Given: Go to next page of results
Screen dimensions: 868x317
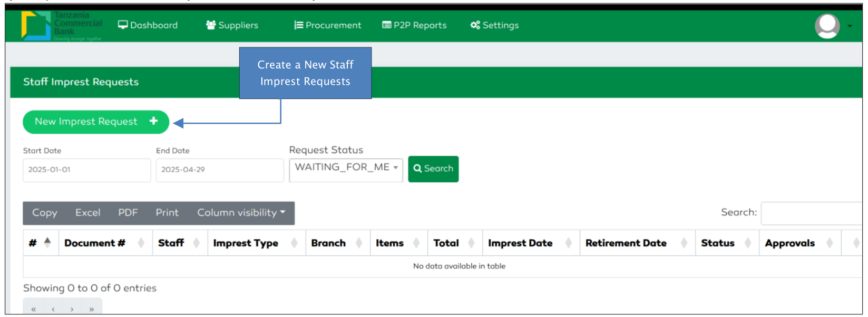Looking at the screenshot, I should click(x=72, y=309).
